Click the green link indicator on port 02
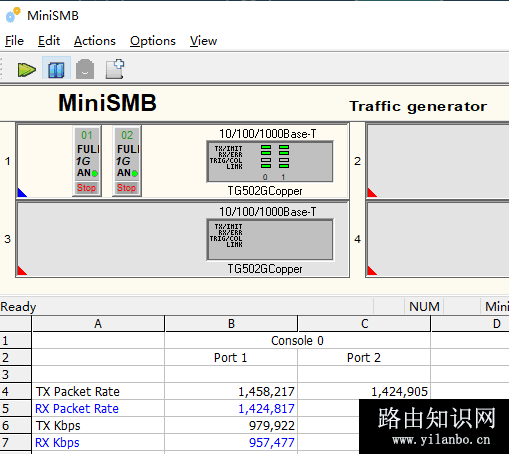 [135, 173]
